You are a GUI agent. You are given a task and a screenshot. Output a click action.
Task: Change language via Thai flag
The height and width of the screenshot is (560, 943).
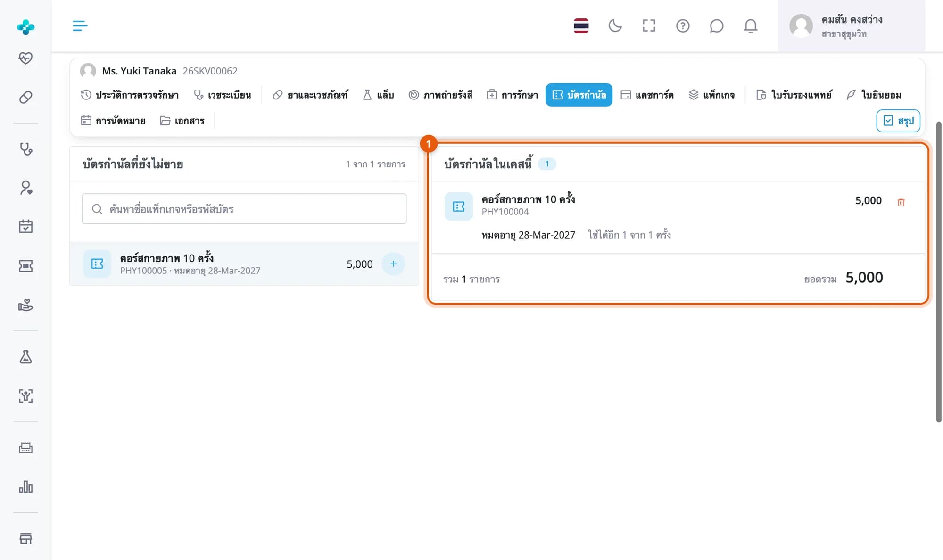pos(581,25)
